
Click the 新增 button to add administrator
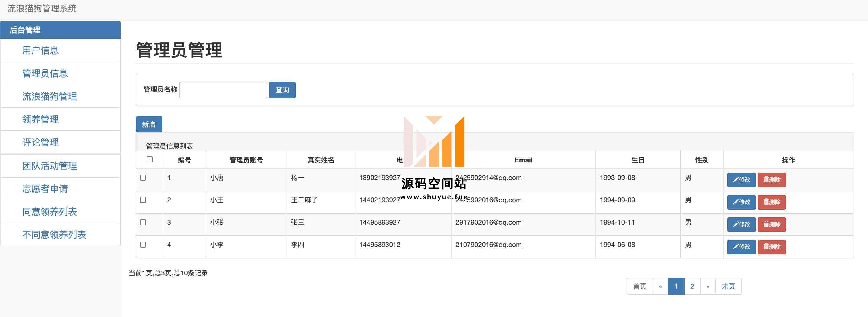pos(149,124)
